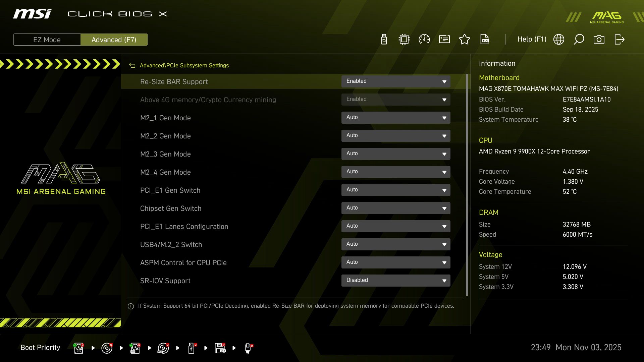Select the Advanced (F7) tab
This screenshot has height=362, width=644.
pyautogui.click(x=114, y=40)
